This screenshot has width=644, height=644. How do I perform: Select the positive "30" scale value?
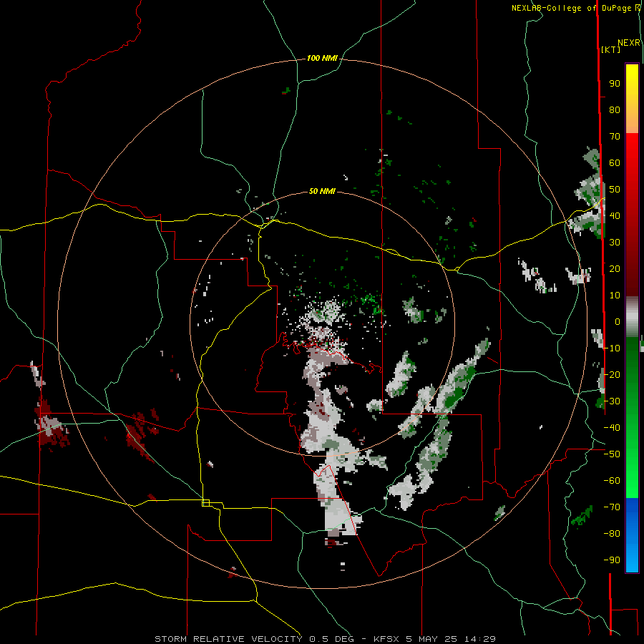(615, 243)
